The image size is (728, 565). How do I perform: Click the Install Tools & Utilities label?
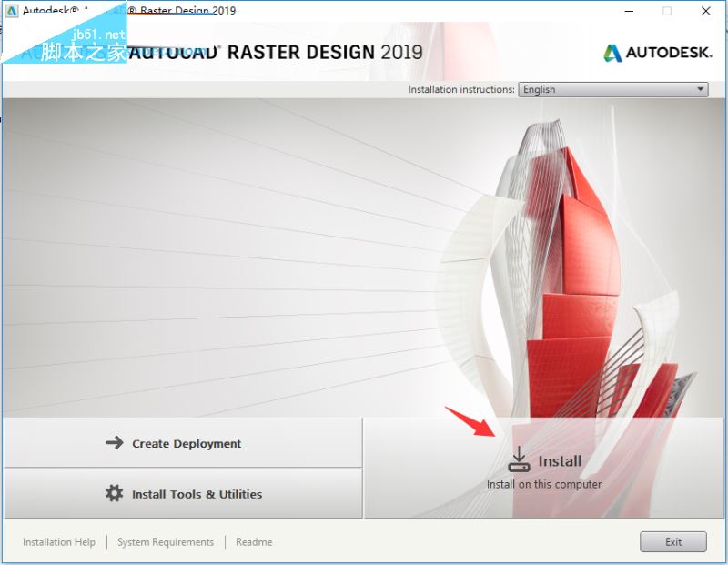coord(197,494)
